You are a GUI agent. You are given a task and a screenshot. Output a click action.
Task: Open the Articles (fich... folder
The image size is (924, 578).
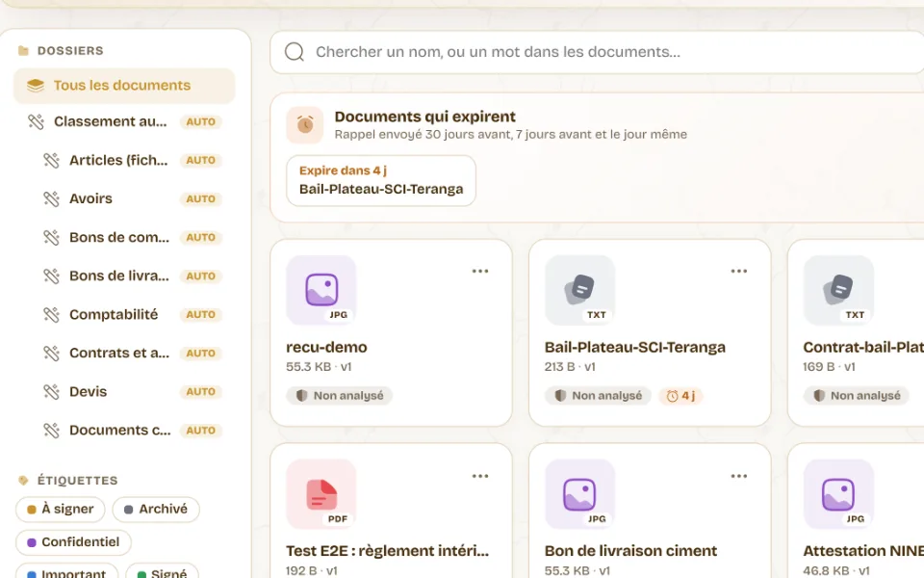point(132,161)
